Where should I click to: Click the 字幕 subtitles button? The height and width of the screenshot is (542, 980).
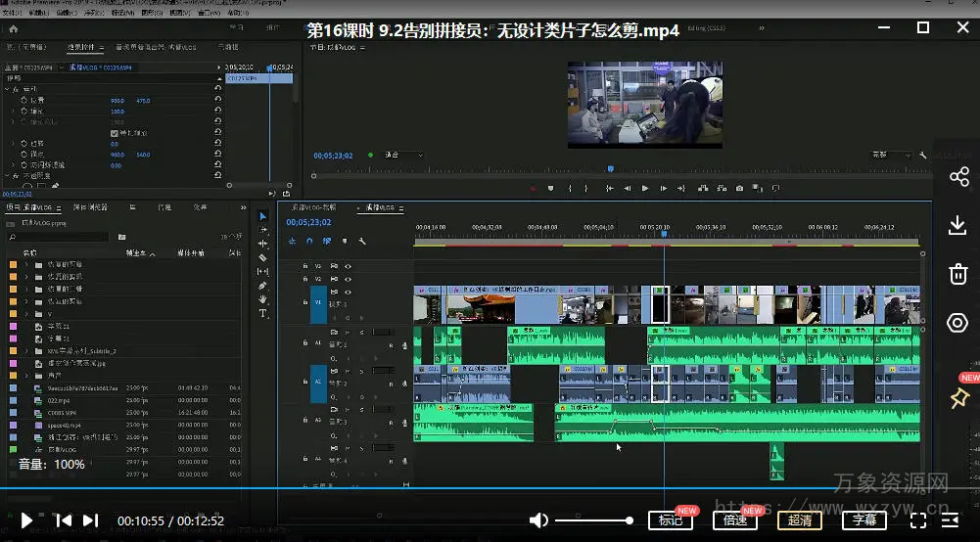point(863,520)
